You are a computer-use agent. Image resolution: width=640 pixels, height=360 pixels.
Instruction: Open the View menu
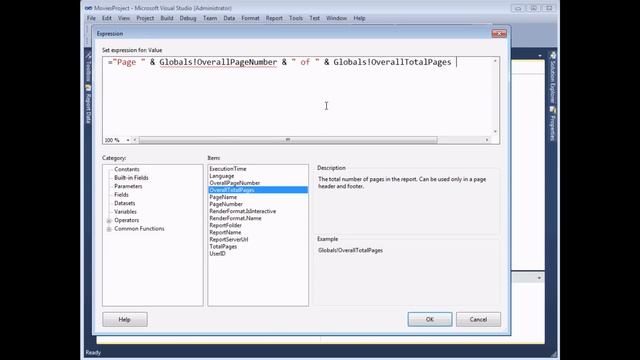coord(124,18)
